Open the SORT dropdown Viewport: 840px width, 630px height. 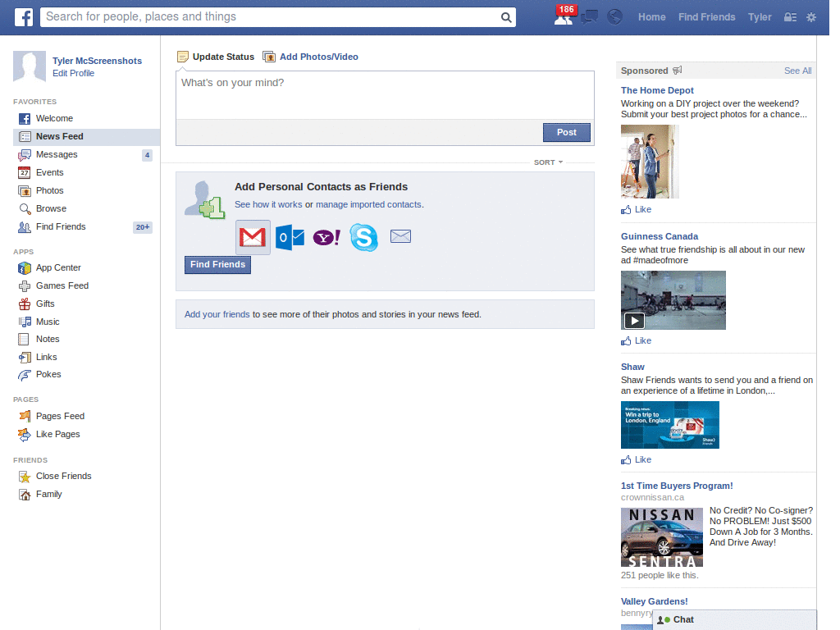click(x=548, y=162)
